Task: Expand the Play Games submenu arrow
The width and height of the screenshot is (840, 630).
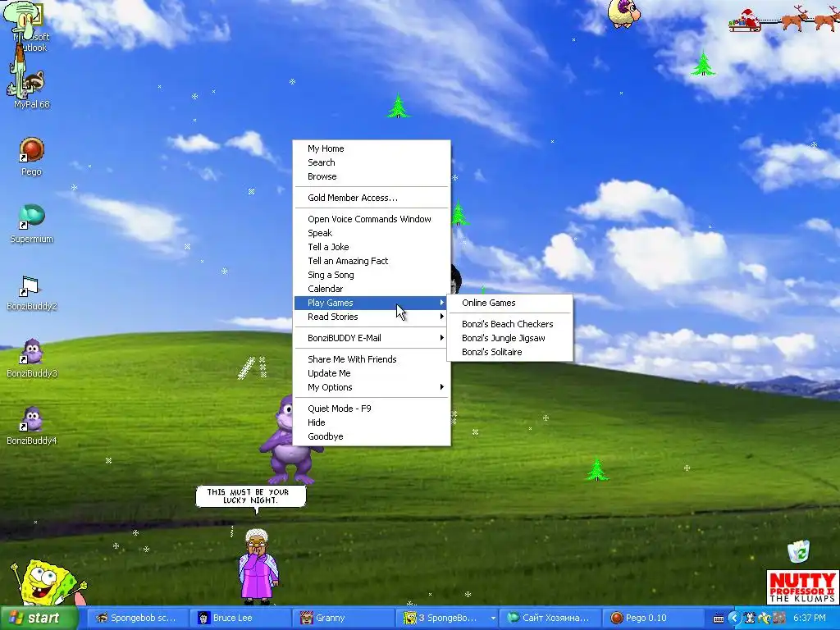Action: pos(442,303)
